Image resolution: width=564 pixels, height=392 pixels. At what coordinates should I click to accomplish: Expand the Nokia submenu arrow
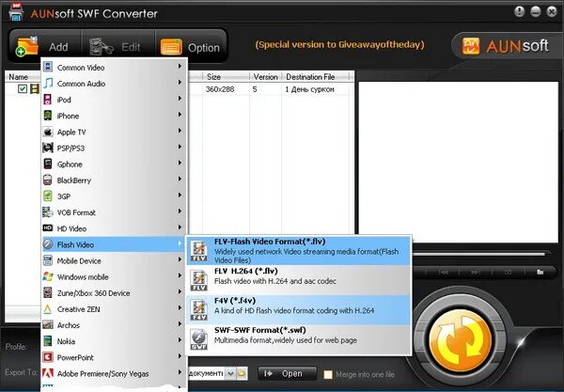tap(180, 340)
